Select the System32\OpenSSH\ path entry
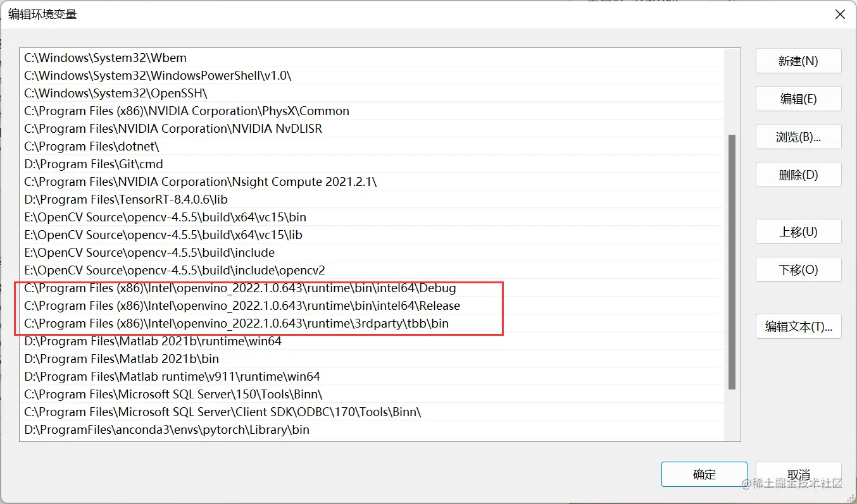The width and height of the screenshot is (857, 504). coord(372,93)
